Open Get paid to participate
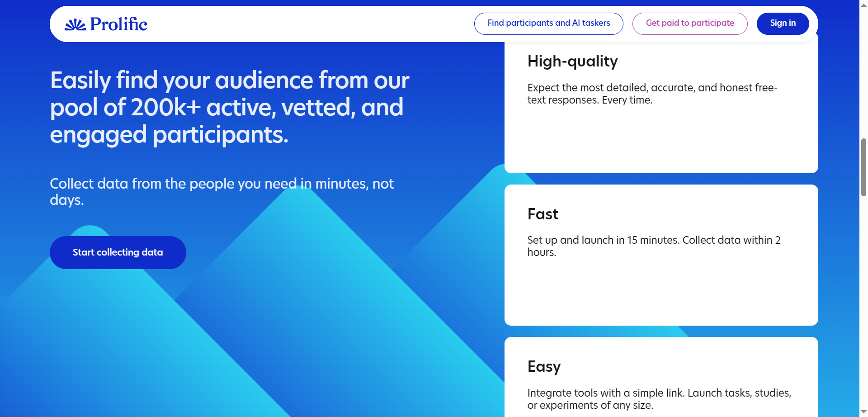 [690, 23]
